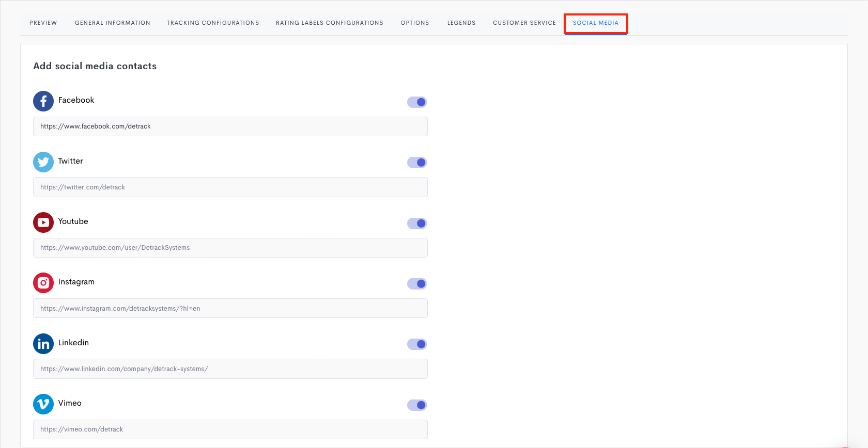Click the Linkedin logo icon

(x=43, y=344)
